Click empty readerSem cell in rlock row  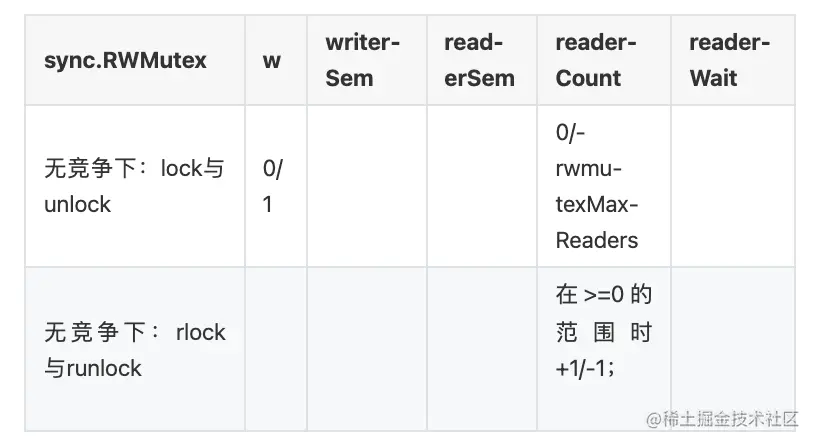click(482, 349)
